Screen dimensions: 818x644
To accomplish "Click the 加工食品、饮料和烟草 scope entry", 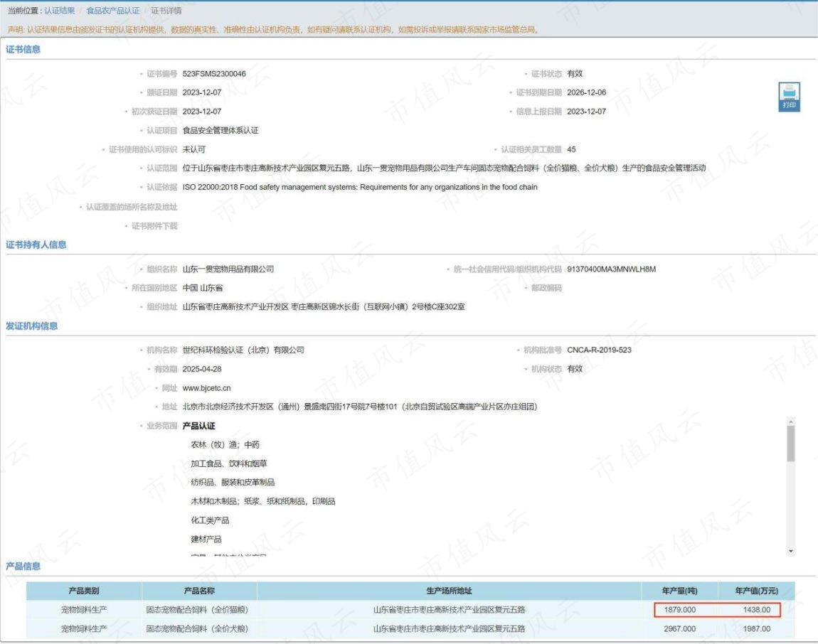I will click(x=229, y=463).
